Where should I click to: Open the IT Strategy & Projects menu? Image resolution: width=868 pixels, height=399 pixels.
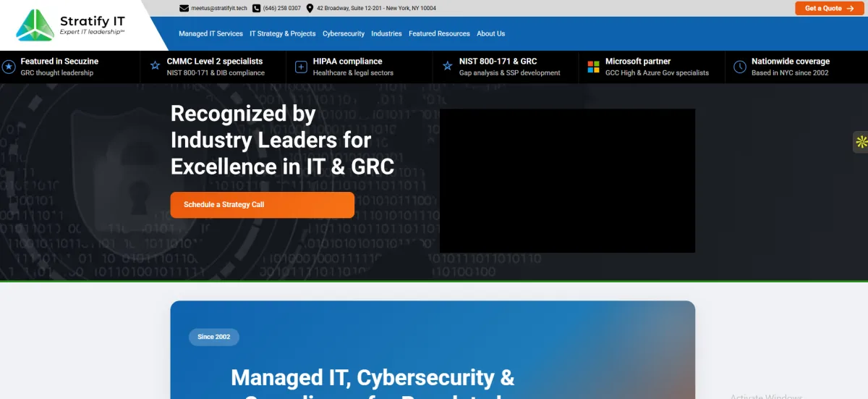coord(283,33)
